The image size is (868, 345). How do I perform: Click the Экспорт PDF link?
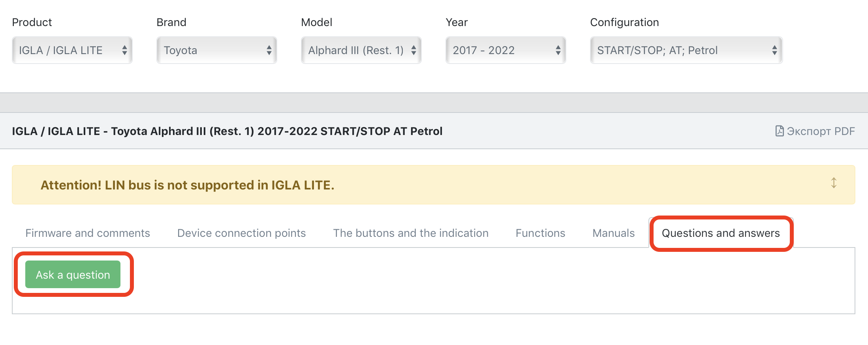(815, 131)
